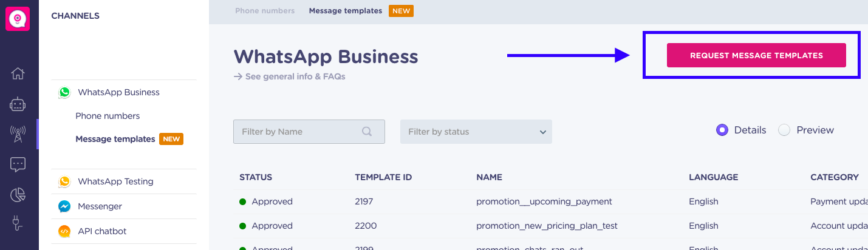Click search magnifier in name filter
Viewport: 868px width, 250px height.
[x=367, y=132]
